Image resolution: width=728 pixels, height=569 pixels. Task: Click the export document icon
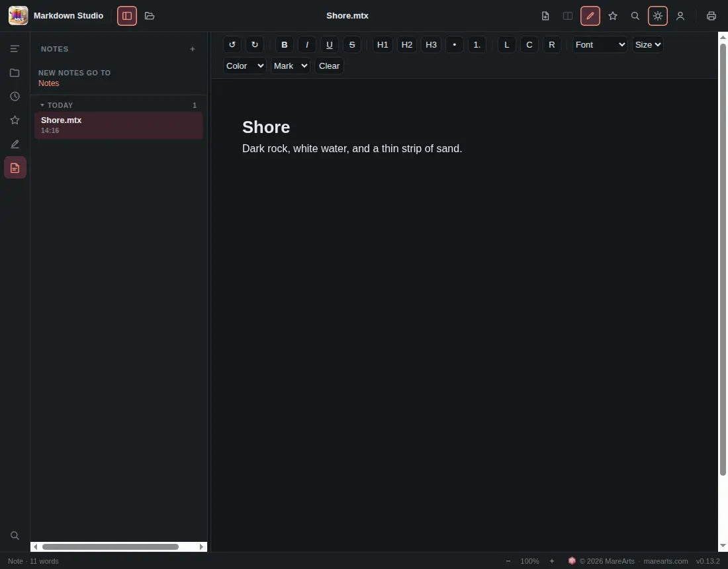tap(545, 16)
